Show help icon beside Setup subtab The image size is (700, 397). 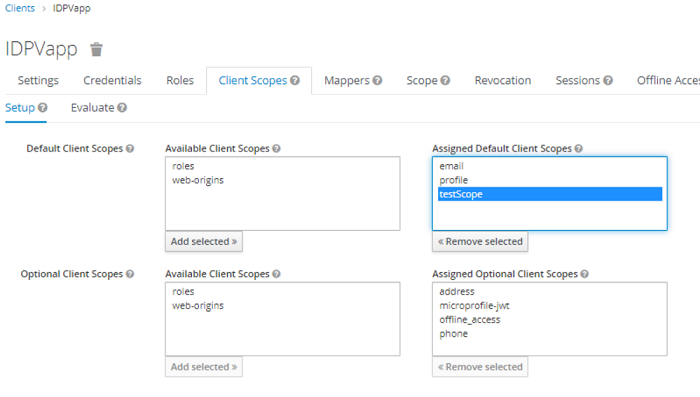[42, 108]
